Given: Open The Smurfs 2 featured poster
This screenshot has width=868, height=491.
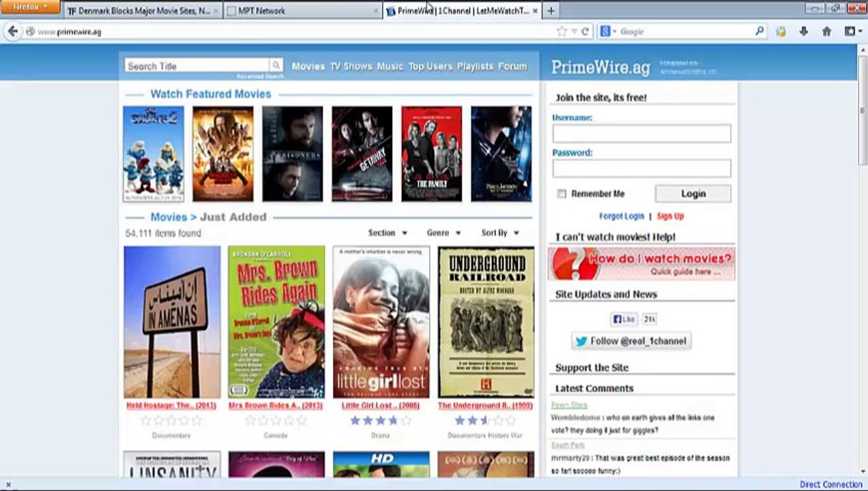Looking at the screenshot, I should pyautogui.click(x=154, y=154).
